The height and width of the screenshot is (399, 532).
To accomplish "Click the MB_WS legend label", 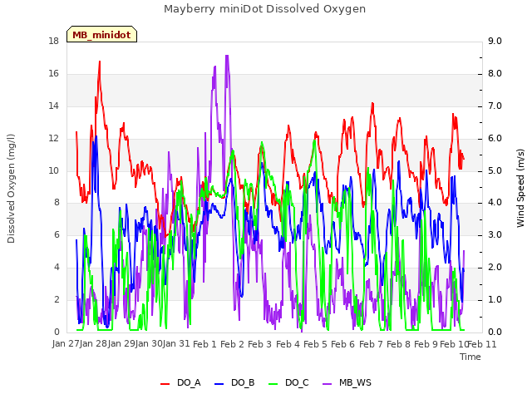I will point(355,382).
